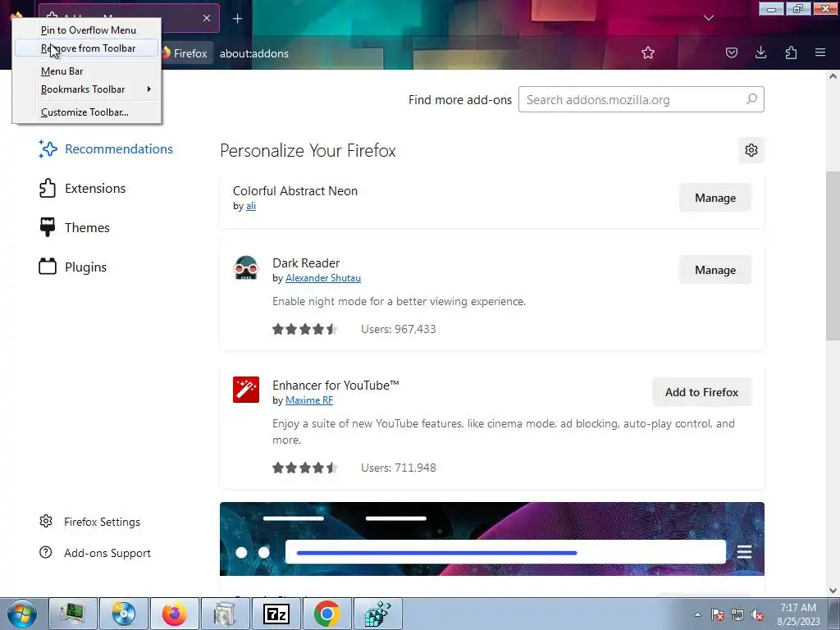Open the Extensions sidebar category

pos(83,189)
